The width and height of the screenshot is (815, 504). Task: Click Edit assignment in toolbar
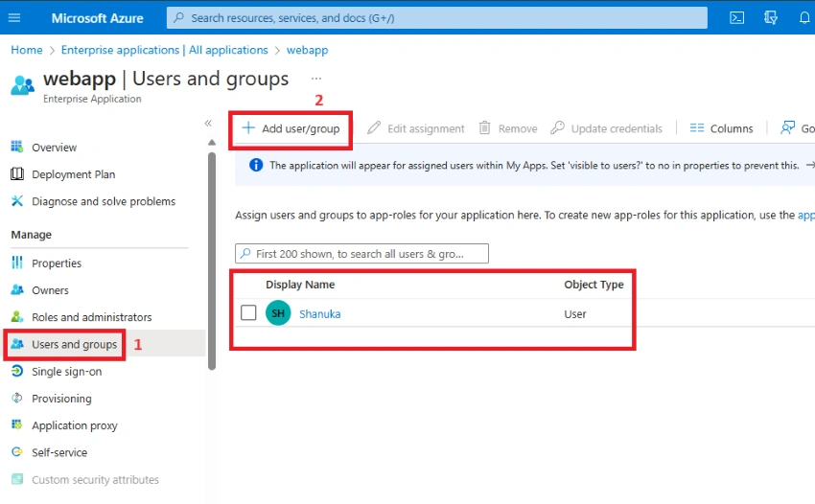(416, 128)
